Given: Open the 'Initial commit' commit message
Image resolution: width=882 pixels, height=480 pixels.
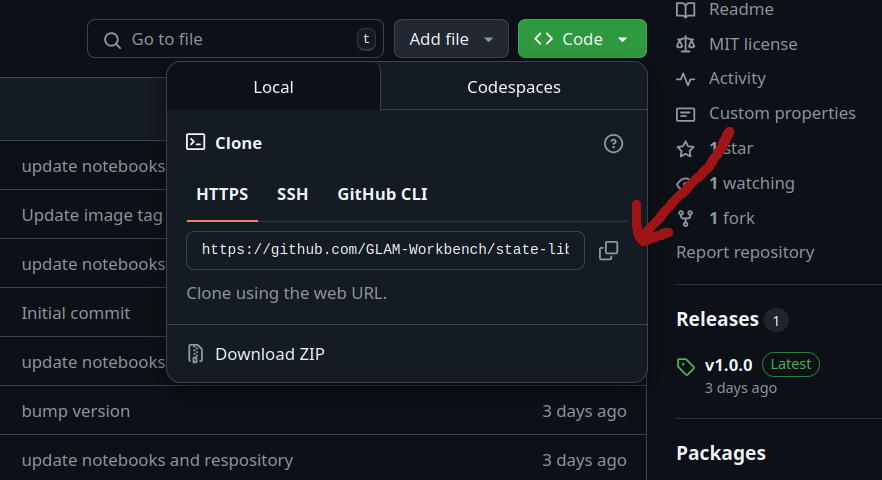Looking at the screenshot, I should tap(76, 313).
